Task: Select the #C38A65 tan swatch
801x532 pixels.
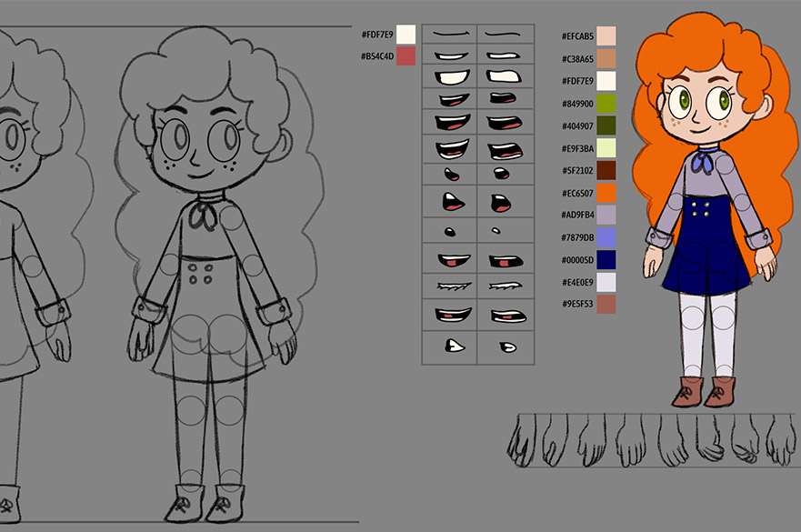Action: 606,59
